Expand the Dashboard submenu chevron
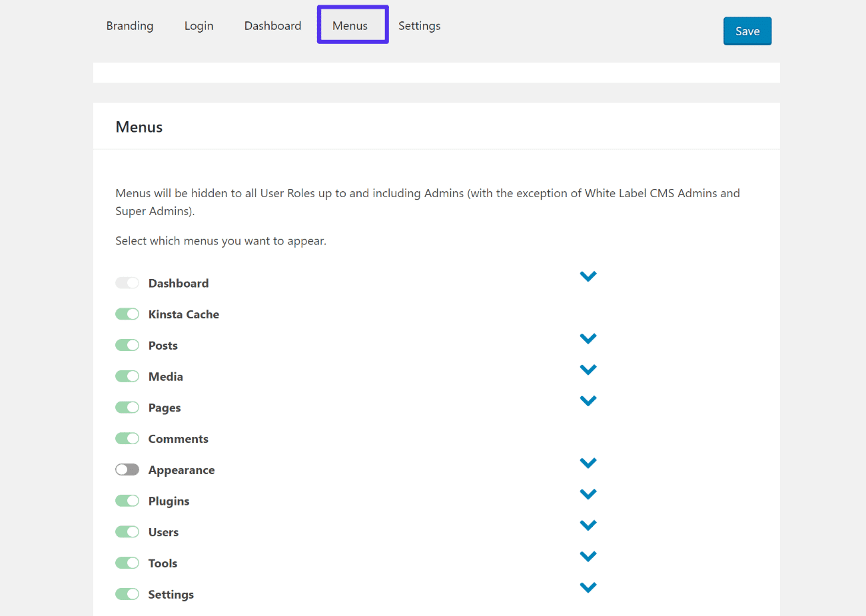866x616 pixels. tap(588, 276)
